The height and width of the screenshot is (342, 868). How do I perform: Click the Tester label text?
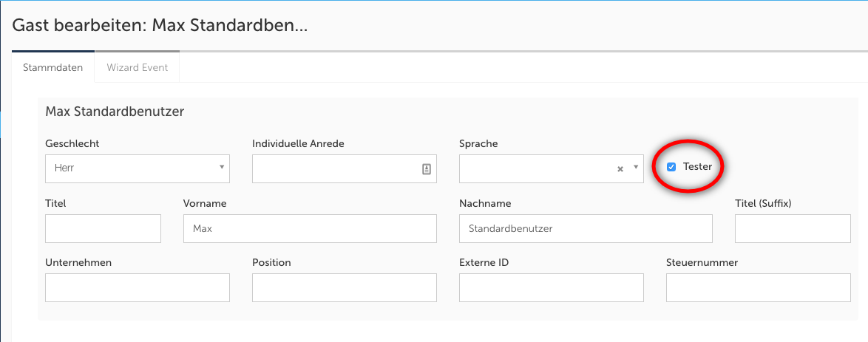[697, 167]
